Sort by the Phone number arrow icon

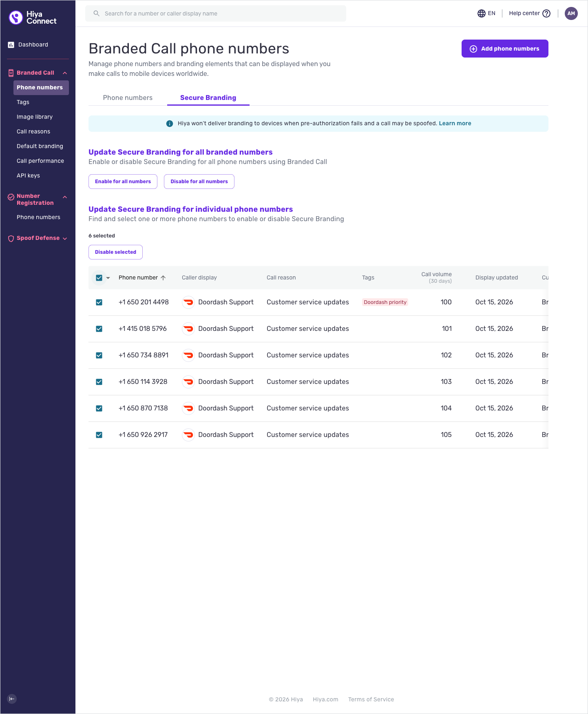(x=163, y=278)
